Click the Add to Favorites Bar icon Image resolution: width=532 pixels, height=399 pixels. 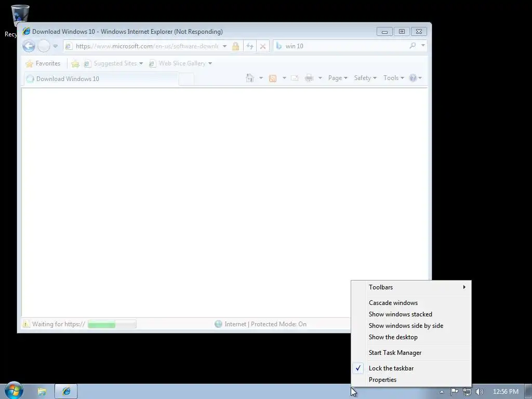(x=75, y=63)
